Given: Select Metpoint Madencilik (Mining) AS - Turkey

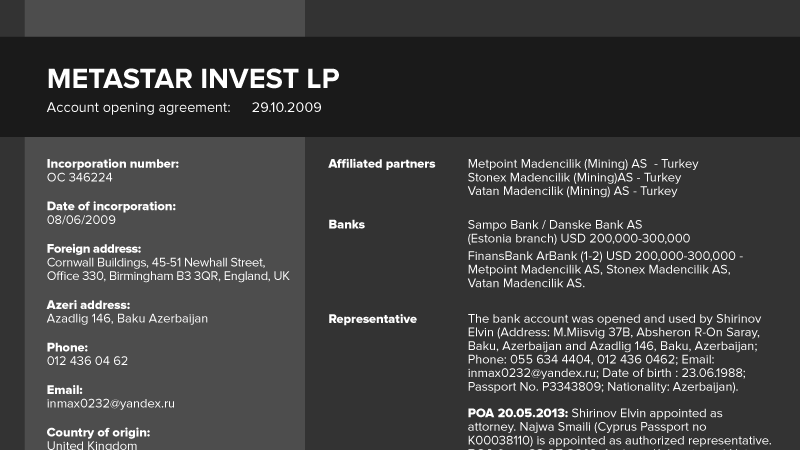Looking at the screenshot, I should point(583,164).
